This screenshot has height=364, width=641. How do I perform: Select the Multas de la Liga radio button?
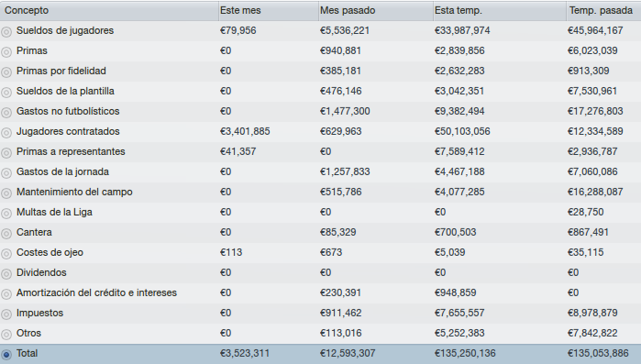click(x=6, y=214)
